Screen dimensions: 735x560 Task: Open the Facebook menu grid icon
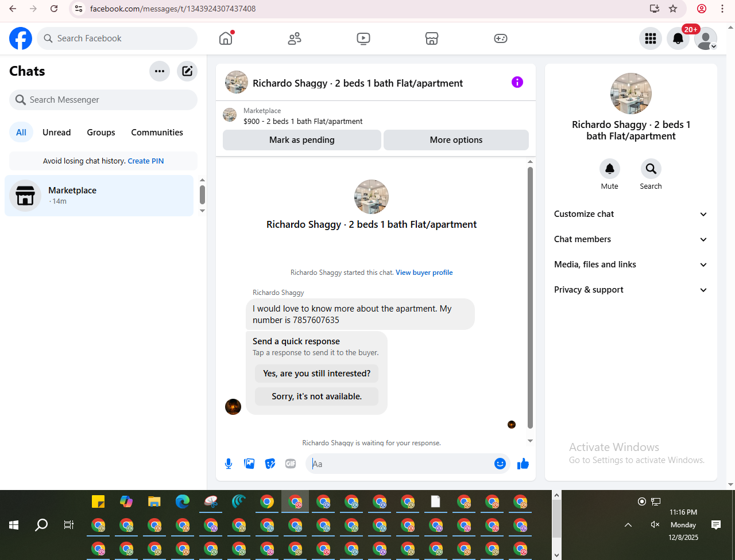pyautogui.click(x=651, y=38)
